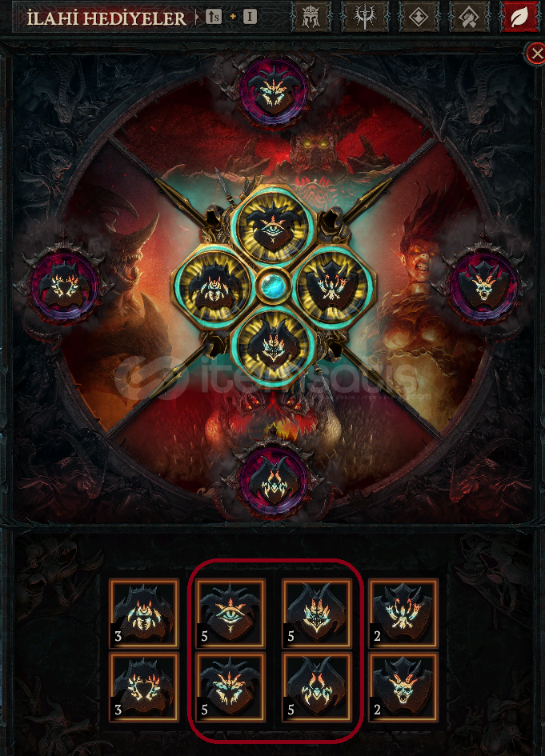
Task: Click the I key hint icon
Action: [250, 18]
